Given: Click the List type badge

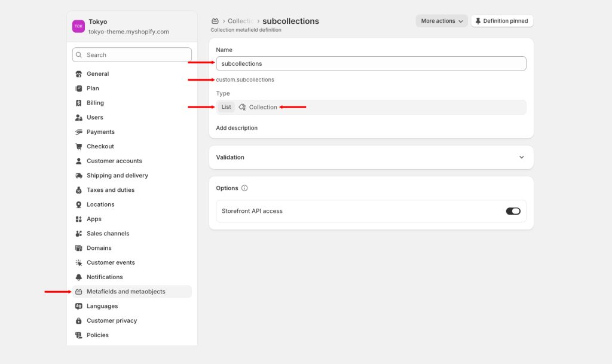Looking at the screenshot, I should click(226, 107).
